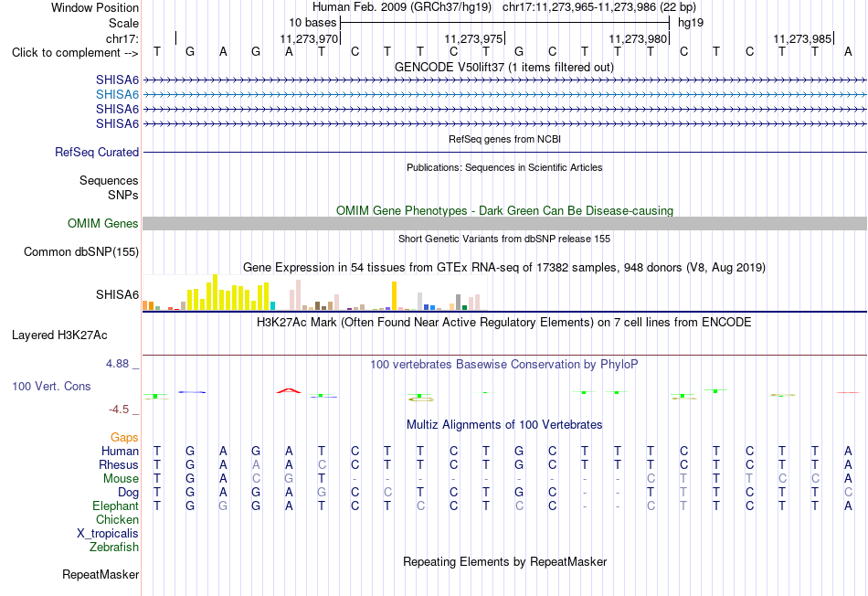
Task: Click the gray OMIM Genes bar item
Action: point(504,223)
